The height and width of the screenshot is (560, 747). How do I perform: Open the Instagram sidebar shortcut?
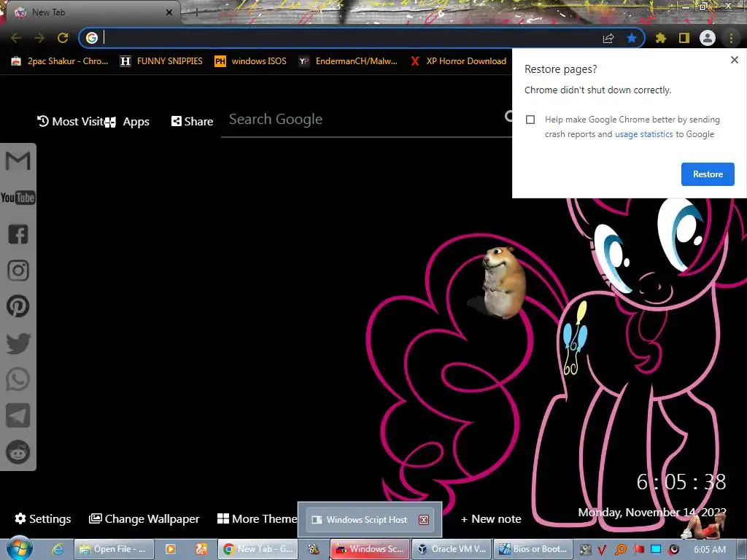point(18,271)
